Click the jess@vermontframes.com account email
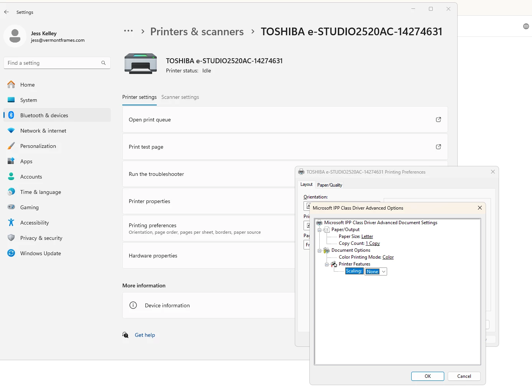Image resolution: width=532 pixels, height=392 pixels. point(58,40)
